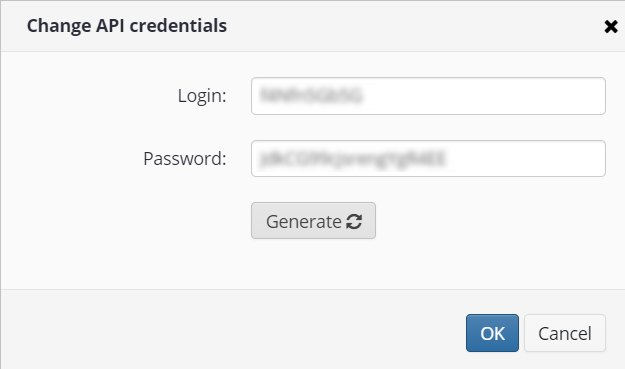Click empty space at end of Login field
This screenshot has height=369, width=625.
coord(518,96)
